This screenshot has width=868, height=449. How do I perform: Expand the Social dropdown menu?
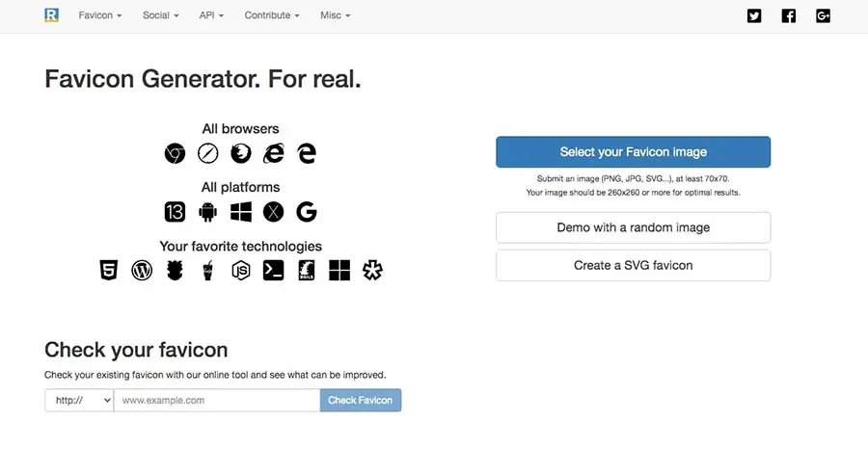[x=160, y=16]
